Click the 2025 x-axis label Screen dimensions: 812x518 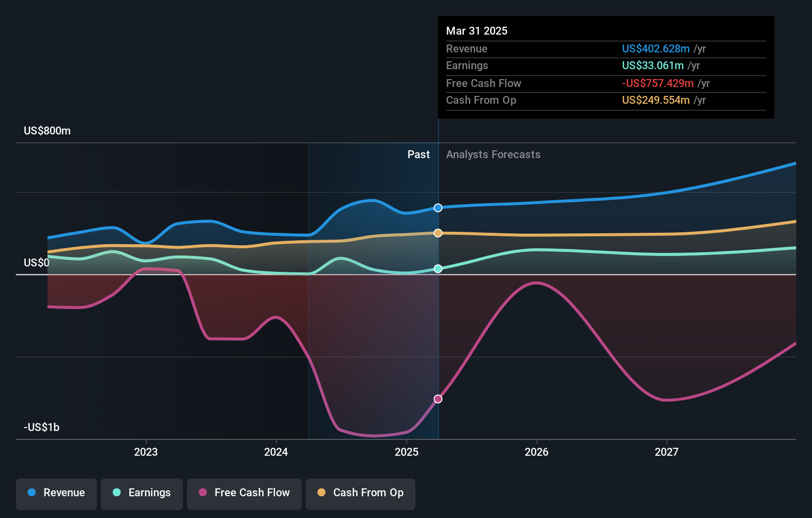pyautogui.click(x=406, y=452)
